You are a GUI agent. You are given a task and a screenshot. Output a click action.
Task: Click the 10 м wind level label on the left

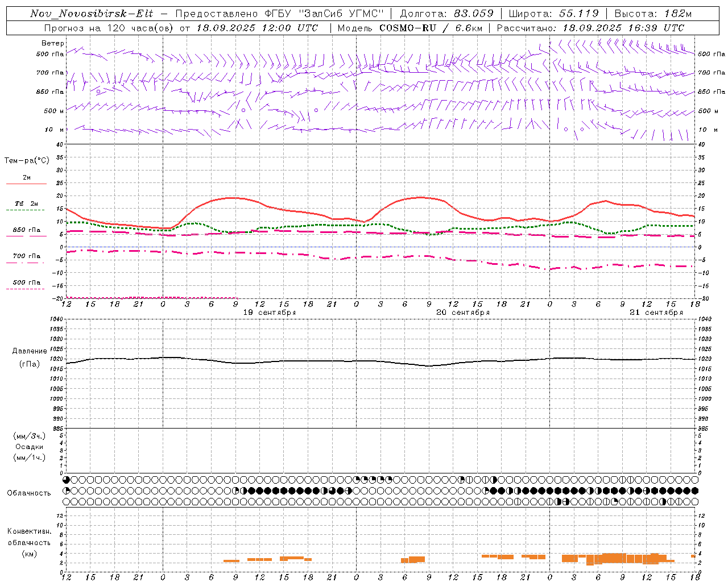[55, 130]
